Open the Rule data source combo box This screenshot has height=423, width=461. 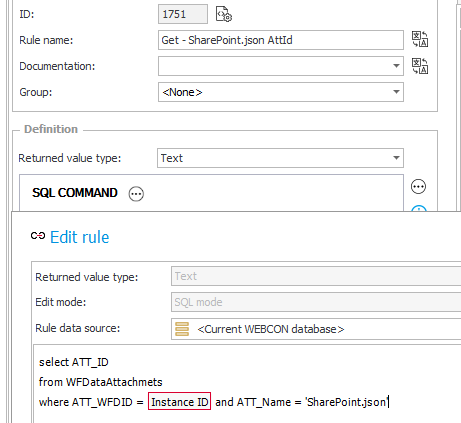point(316,329)
